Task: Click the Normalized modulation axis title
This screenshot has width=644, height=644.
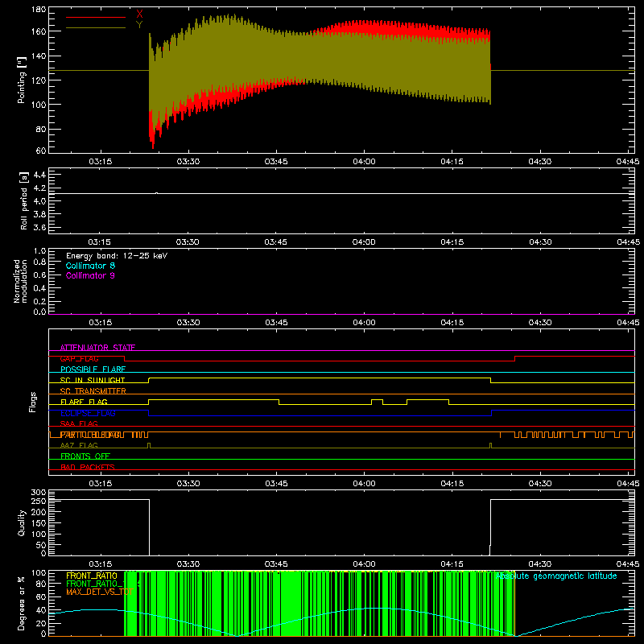Action: tap(20, 281)
